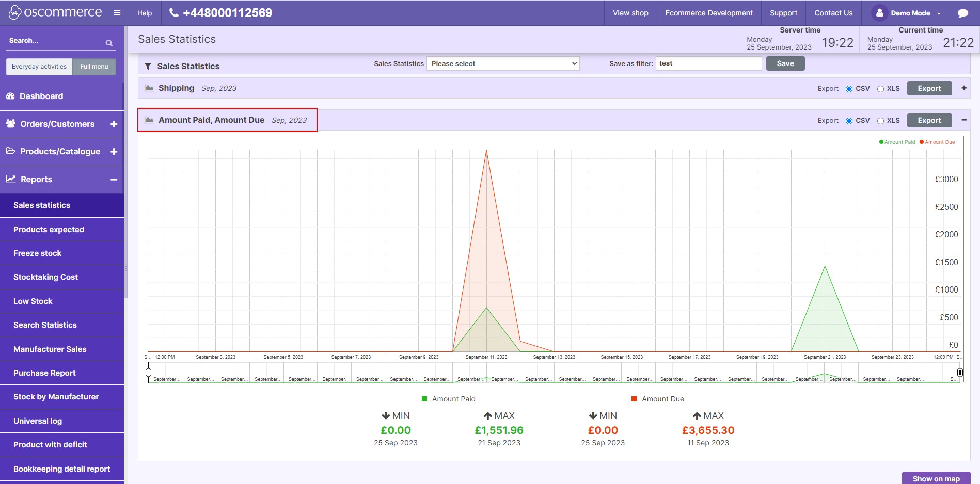
Task: Open the Help link
Action: pyautogui.click(x=145, y=13)
